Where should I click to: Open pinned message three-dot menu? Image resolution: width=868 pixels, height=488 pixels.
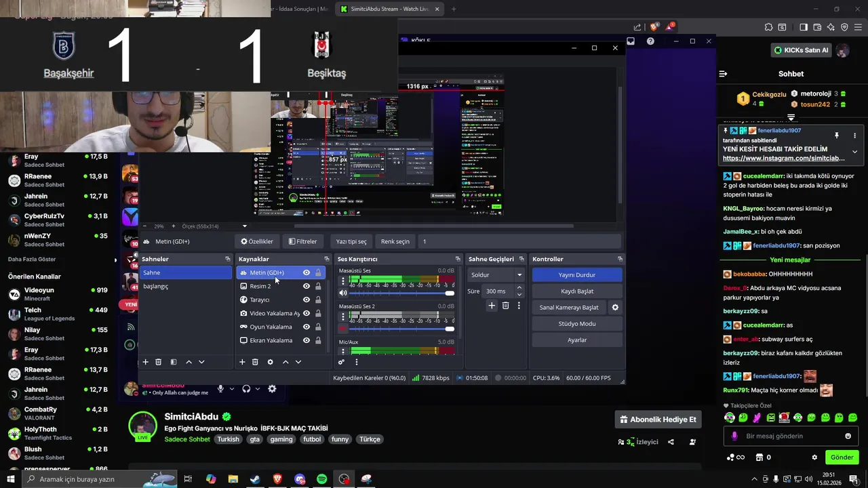coord(854,136)
